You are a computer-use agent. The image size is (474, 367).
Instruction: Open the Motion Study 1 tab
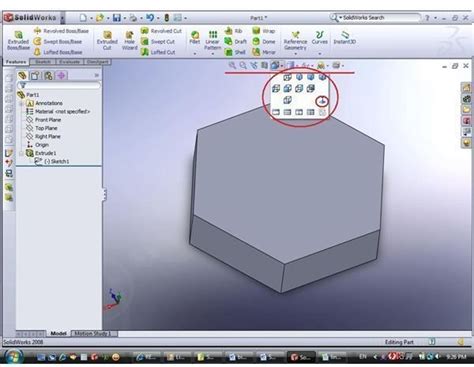click(x=94, y=333)
